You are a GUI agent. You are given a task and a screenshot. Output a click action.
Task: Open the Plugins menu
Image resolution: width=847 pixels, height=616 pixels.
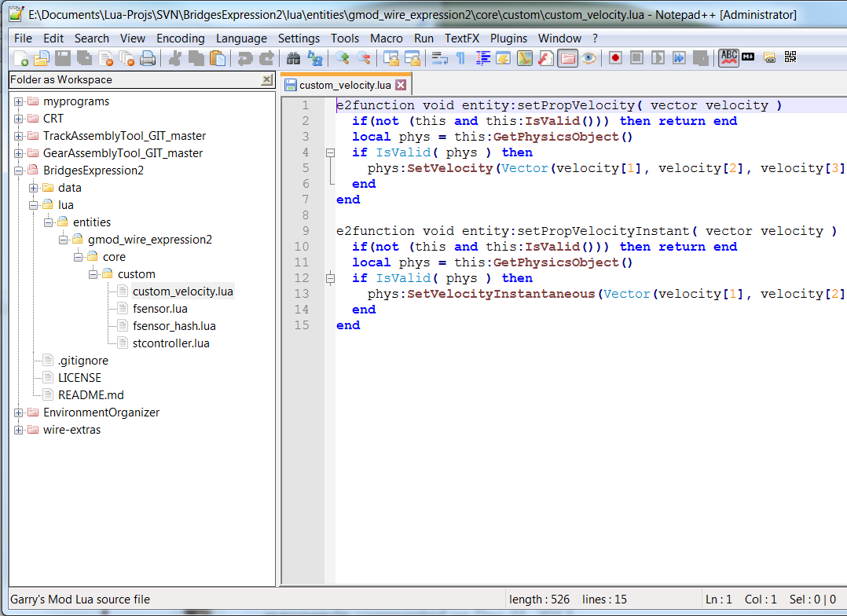[x=508, y=38]
